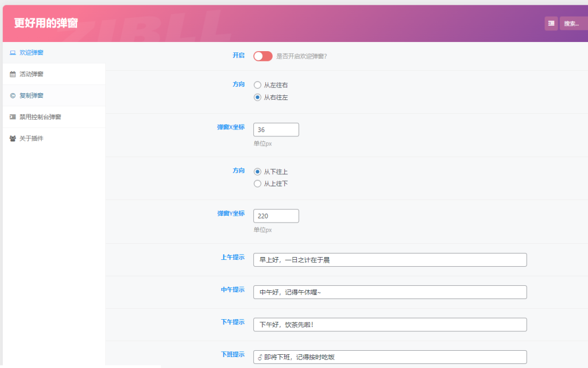The height and width of the screenshot is (368, 588).
Task: Click the 下班提示 field label
Action: (233, 354)
